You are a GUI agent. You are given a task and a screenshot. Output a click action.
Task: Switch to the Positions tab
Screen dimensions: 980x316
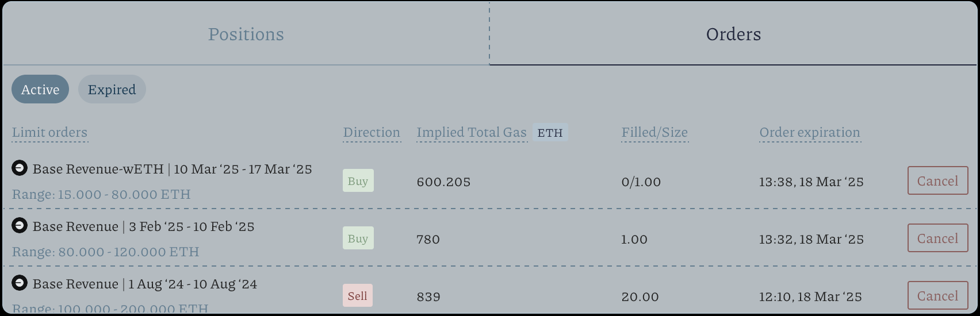pyautogui.click(x=246, y=34)
